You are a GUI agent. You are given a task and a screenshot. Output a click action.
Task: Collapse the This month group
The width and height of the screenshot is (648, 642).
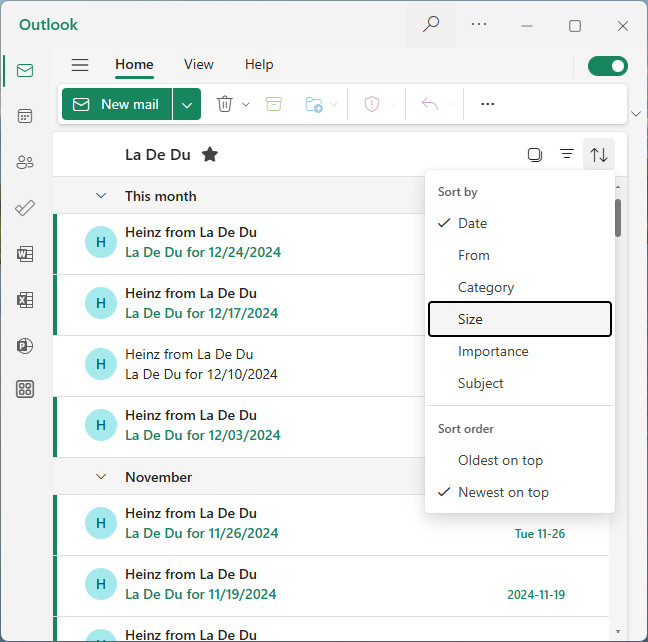(x=101, y=196)
